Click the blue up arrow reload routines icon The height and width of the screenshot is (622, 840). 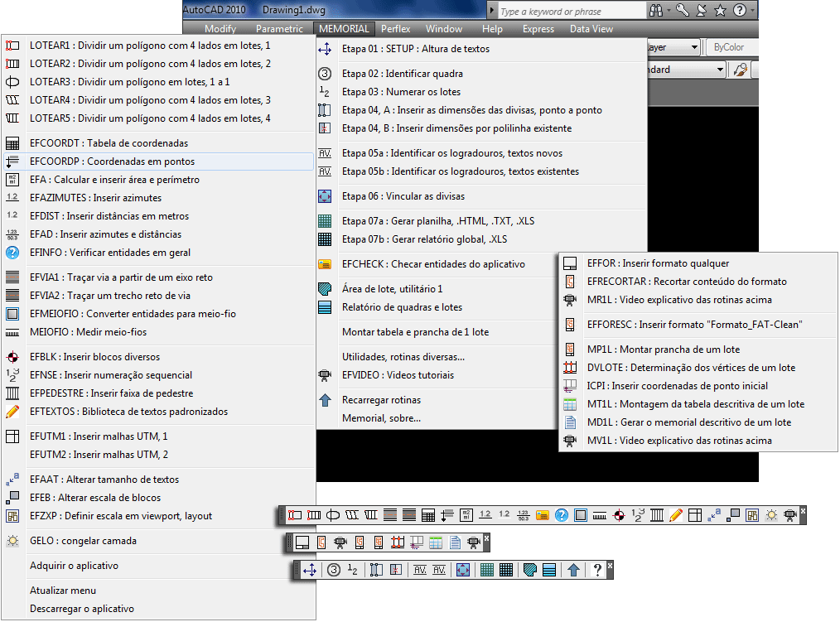click(x=573, y=570)
